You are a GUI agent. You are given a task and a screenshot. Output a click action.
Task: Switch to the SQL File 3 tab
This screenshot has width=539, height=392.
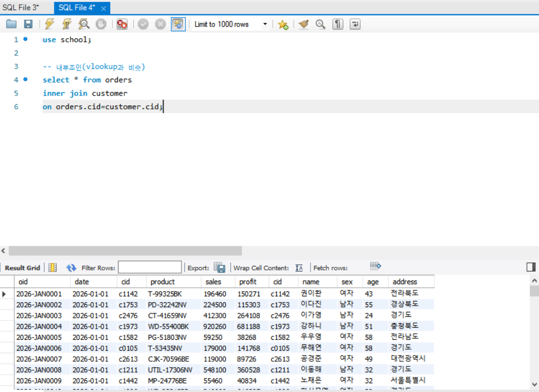pyautogui.click(x=20, y=7)
